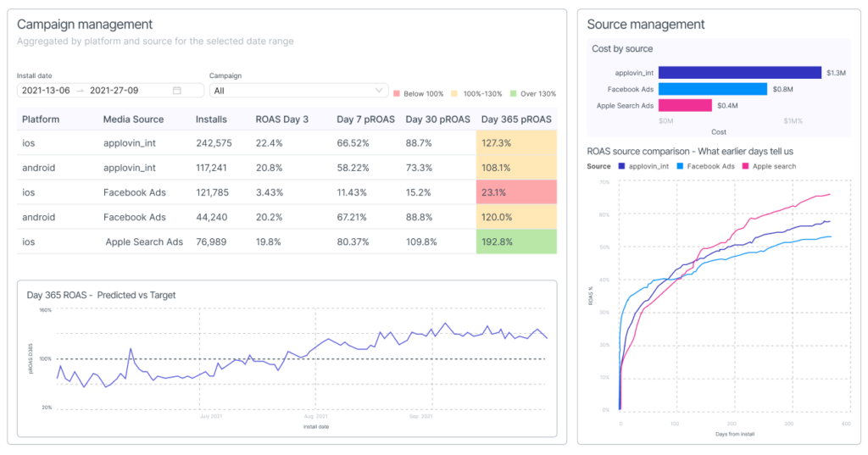The height and width of the screenshot is (455, 868).
Task: Expand the Campaign dropdown arrow
Action: (379, 90)
